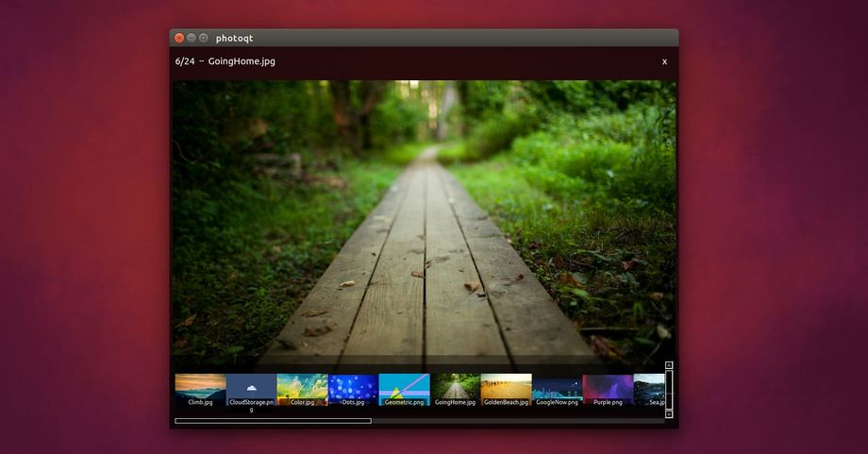Select the Geometric.png thumbnail
Image resolution: width=868 pixels, height=454 pixels.
click(404, 390)
